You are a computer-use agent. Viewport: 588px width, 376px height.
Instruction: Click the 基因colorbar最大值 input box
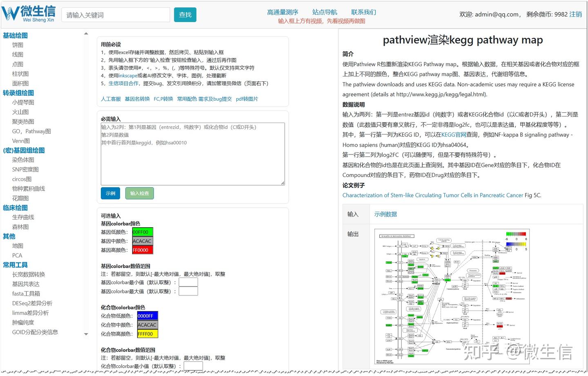click(188, 291)
